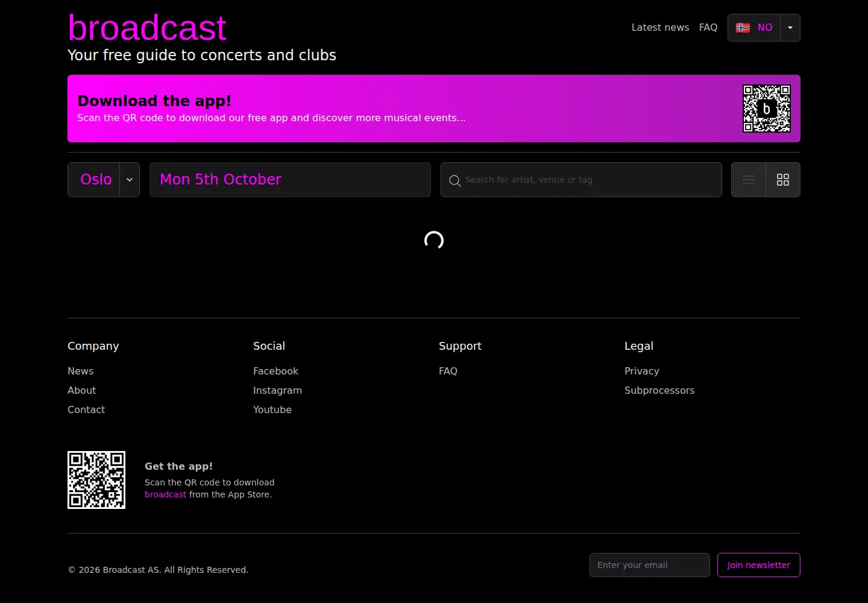Open the News link under Company

(81, 371)
